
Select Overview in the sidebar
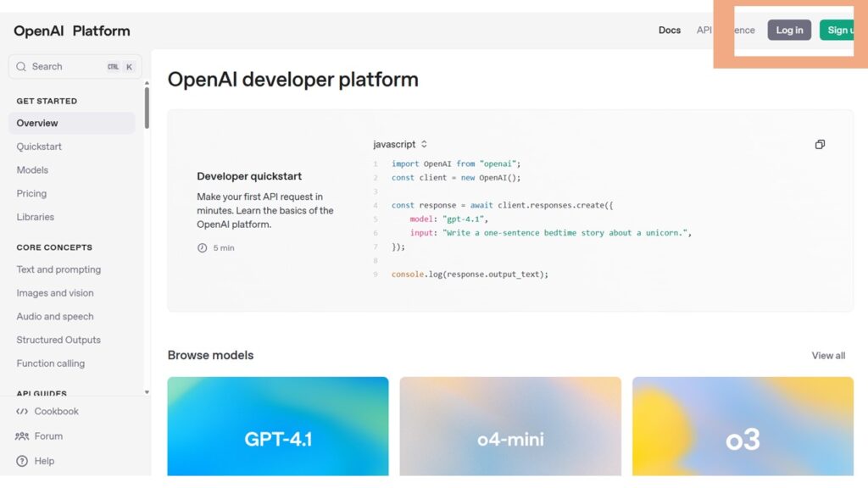point(71,123)
